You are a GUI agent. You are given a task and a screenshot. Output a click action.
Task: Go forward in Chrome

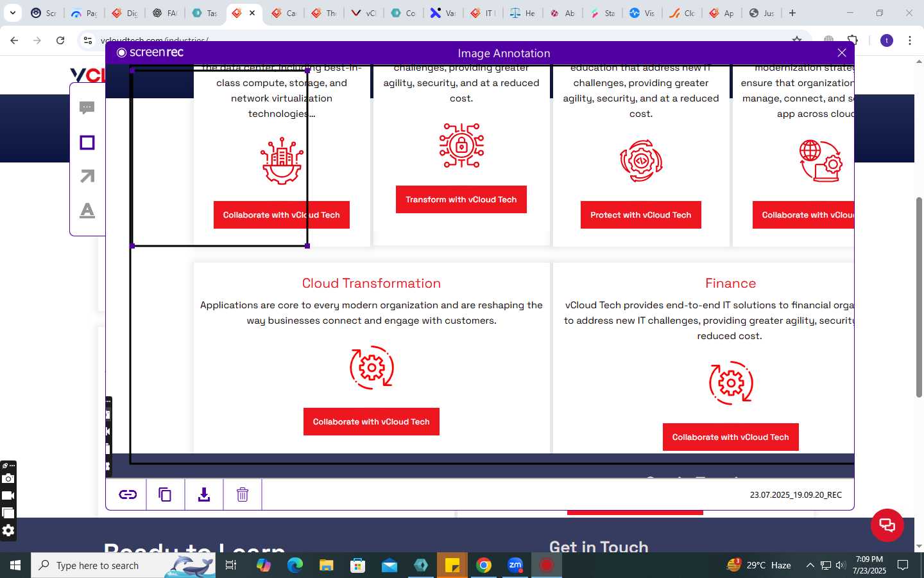click(x=37, y=40)
